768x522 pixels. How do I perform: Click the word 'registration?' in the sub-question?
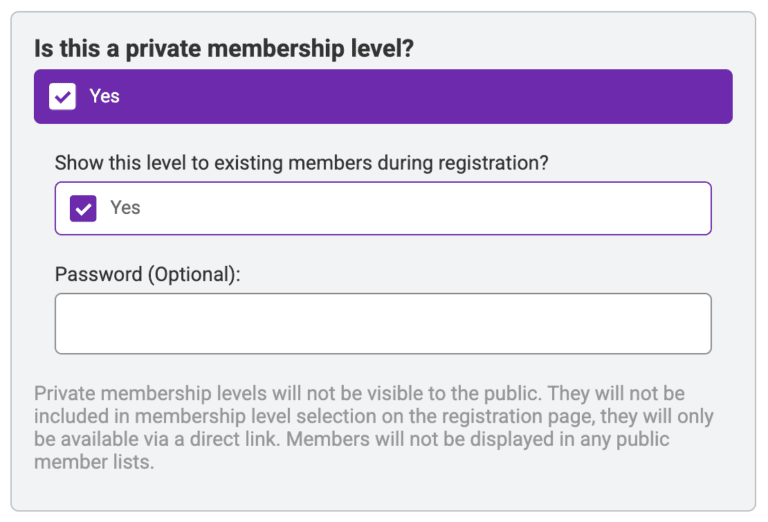pyautogui.click(x=493, y=163)
